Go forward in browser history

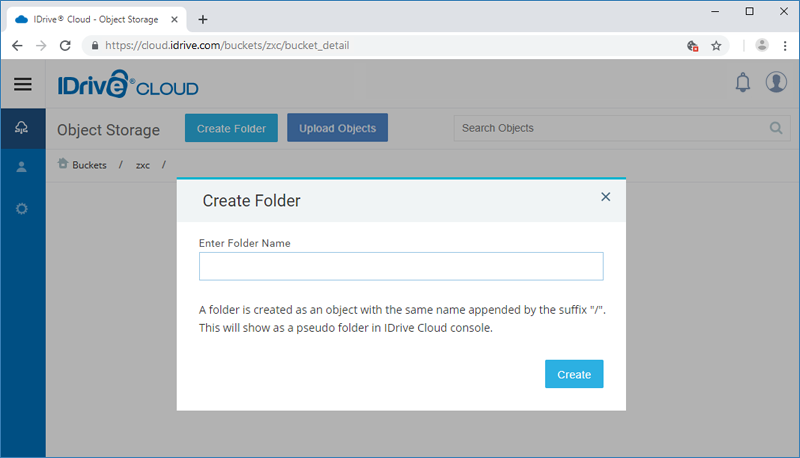[41, 45]
